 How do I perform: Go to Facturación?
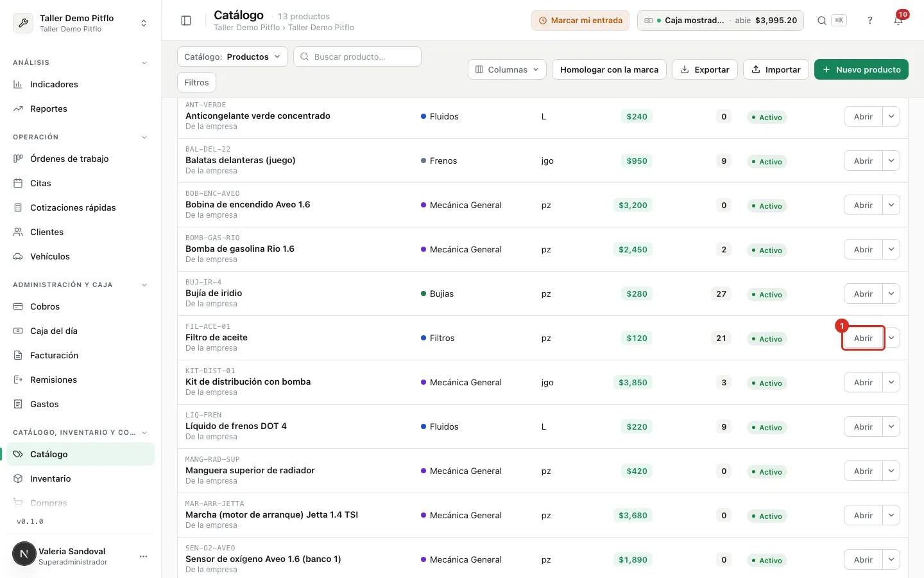(80, 355)
